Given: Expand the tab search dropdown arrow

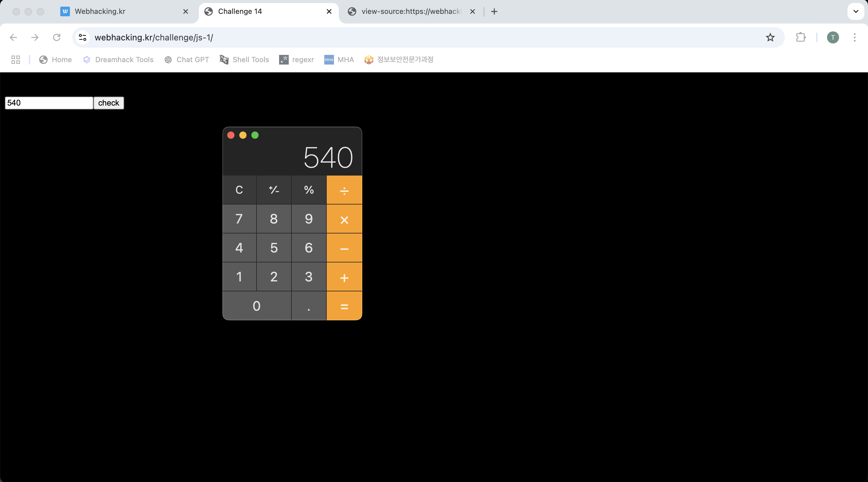Looking at the screenshot, I should tap(856, 11).
